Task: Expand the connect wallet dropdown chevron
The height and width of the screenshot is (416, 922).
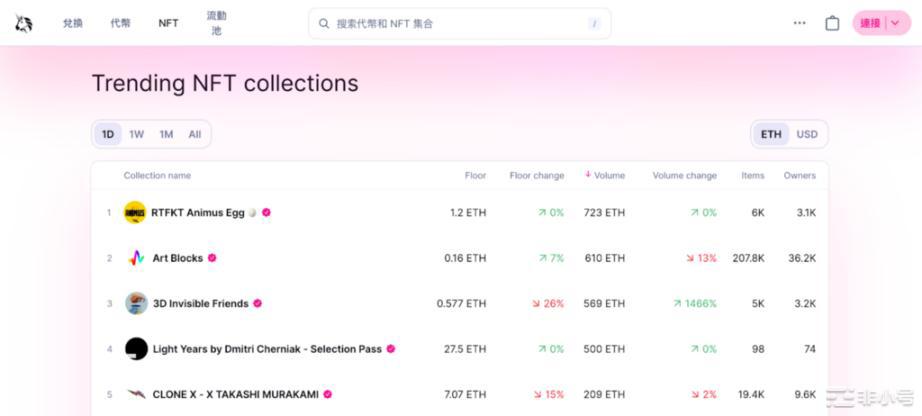Action: coord(895,23)
